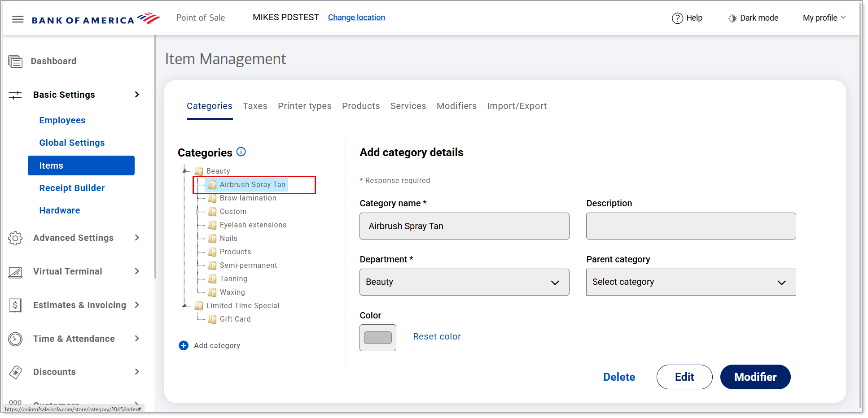Select the Waxing category
The image size is (868, 418).
[232, 292]
